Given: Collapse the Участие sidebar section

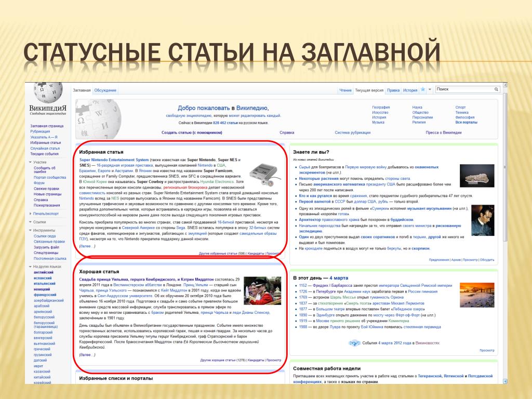Looking at the screenshot, I should pyautogui.click(x=31, y=162).
